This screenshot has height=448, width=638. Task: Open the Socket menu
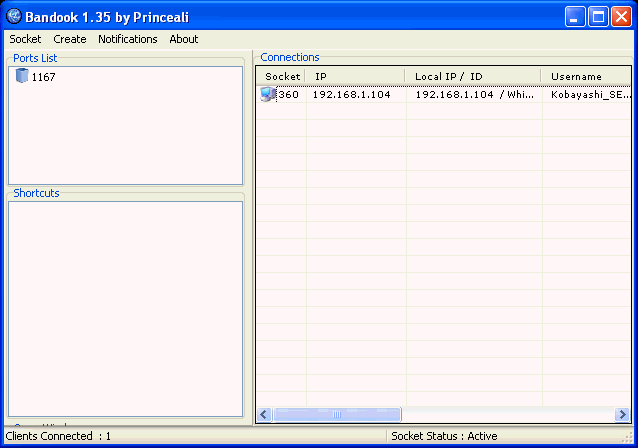25,39
